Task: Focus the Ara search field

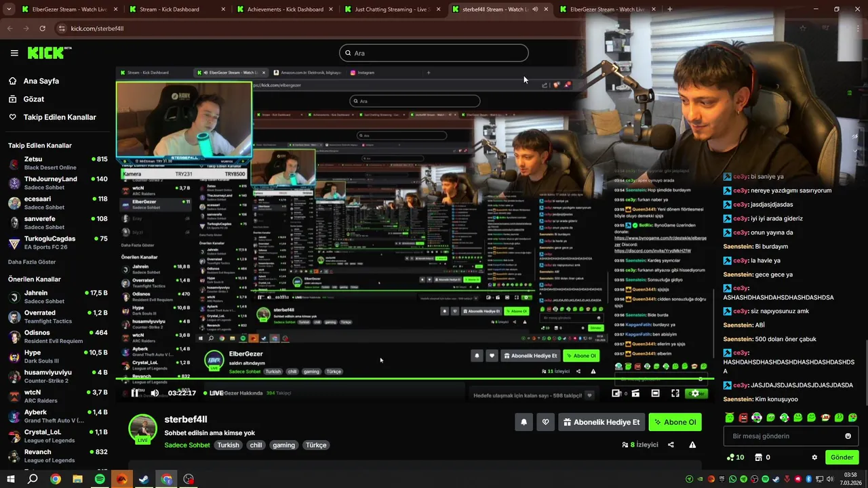Action: pyautogui.click(x=433, y=53)
